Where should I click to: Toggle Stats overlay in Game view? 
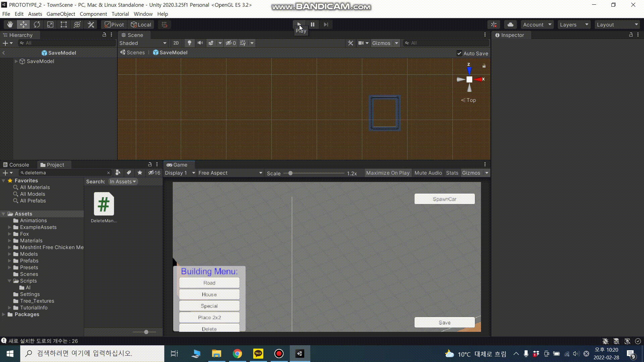452,173
